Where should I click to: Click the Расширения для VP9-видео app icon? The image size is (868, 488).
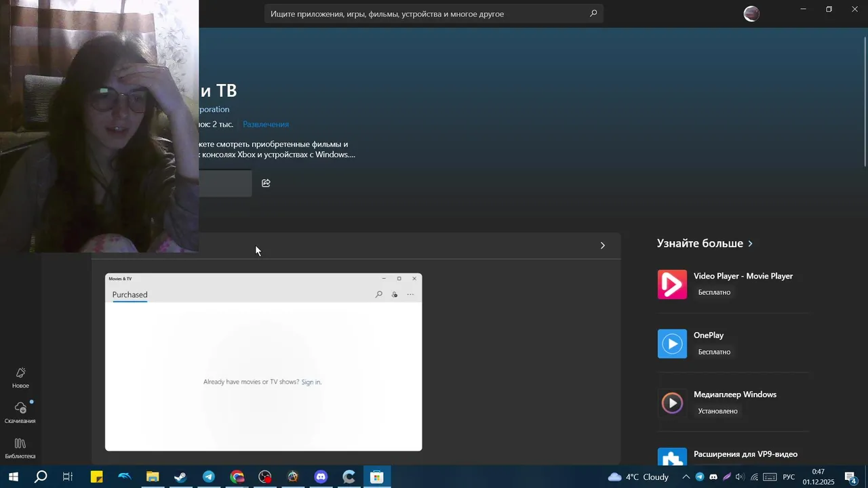point(672,457)
